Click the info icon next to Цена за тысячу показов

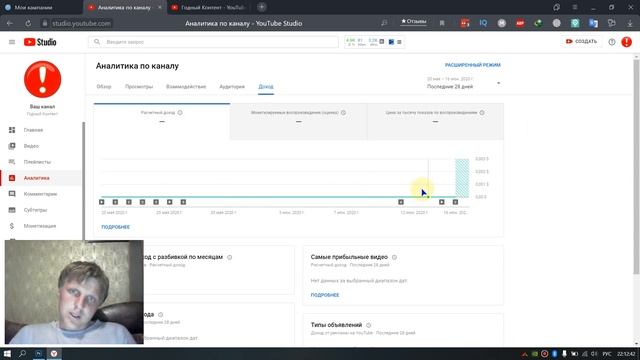pos(482,112)
